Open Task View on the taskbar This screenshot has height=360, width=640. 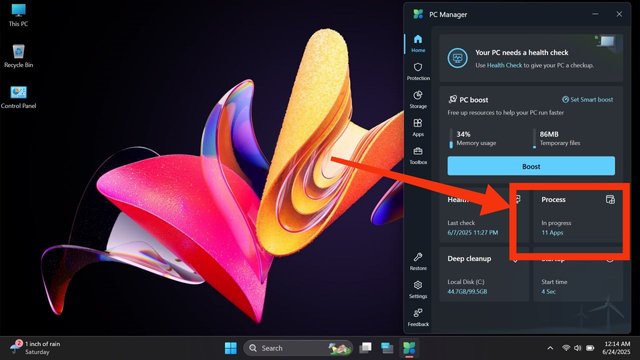tap(365, 348)
